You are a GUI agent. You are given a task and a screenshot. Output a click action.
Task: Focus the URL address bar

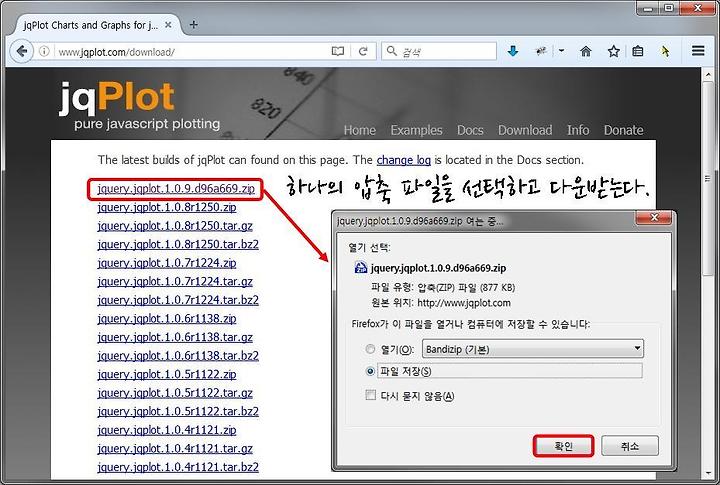(193, 51)
